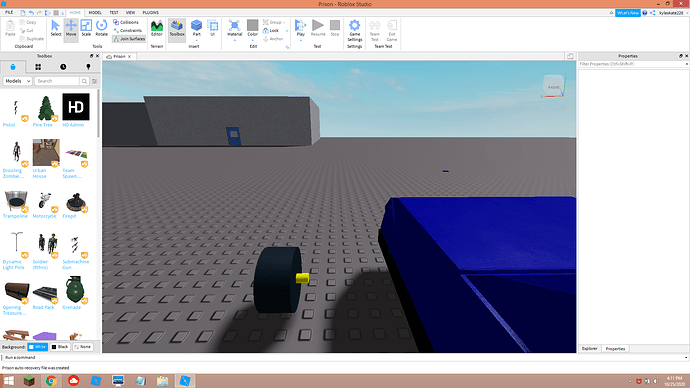Insert the Motorcycle model thumbnail
This screenshot has width=690, height=388.
(x=45, y=200)
